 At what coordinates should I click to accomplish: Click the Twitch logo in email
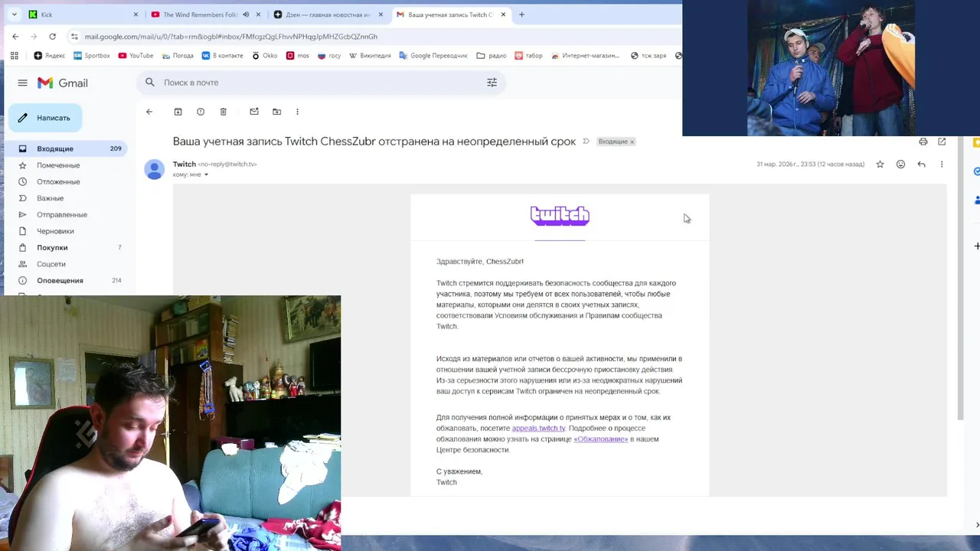pos(560,216)
